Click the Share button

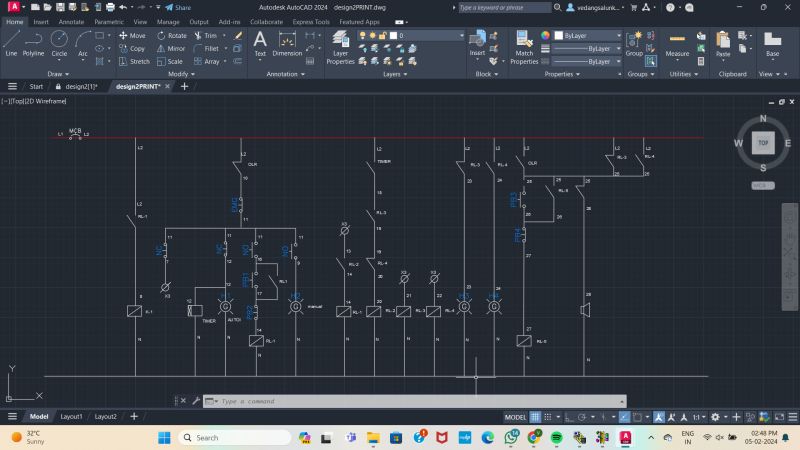click(178, 7)
